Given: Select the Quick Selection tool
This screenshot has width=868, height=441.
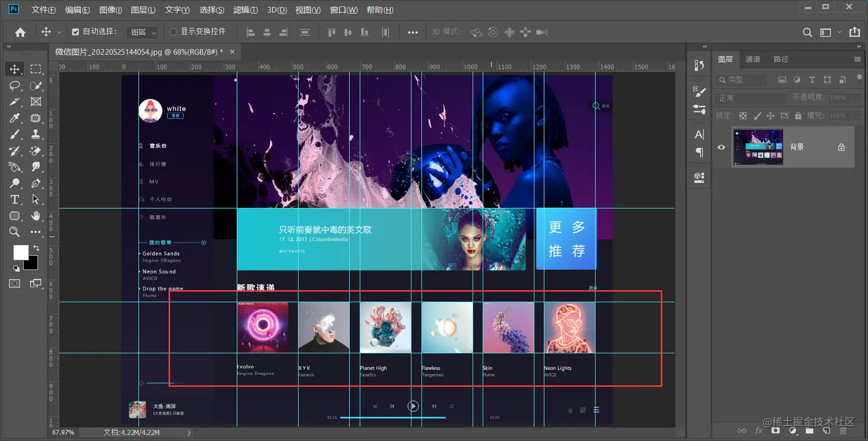Looking at the screenshot, I should [36, 86].
